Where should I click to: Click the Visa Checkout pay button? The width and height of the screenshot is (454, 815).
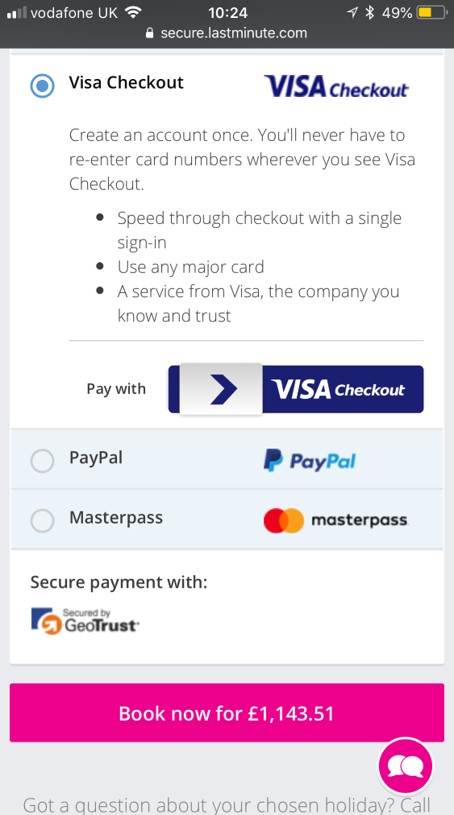(x=296, y=389)
